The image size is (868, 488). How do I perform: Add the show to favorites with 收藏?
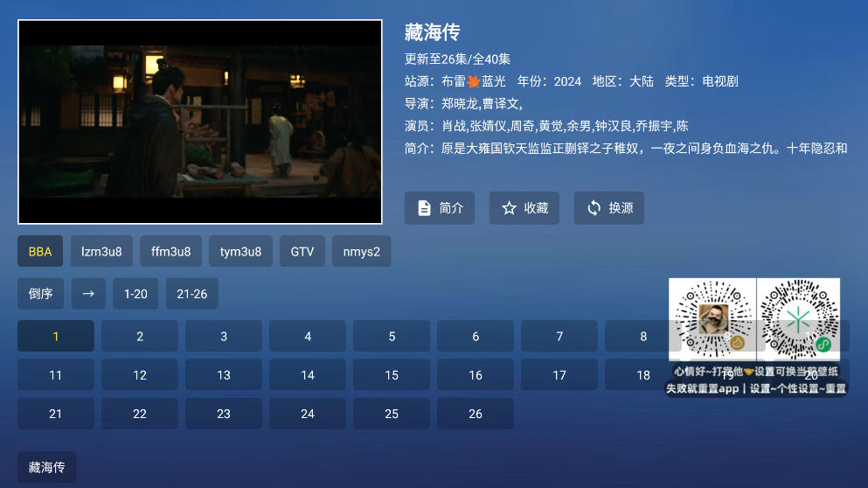(524, 208)
